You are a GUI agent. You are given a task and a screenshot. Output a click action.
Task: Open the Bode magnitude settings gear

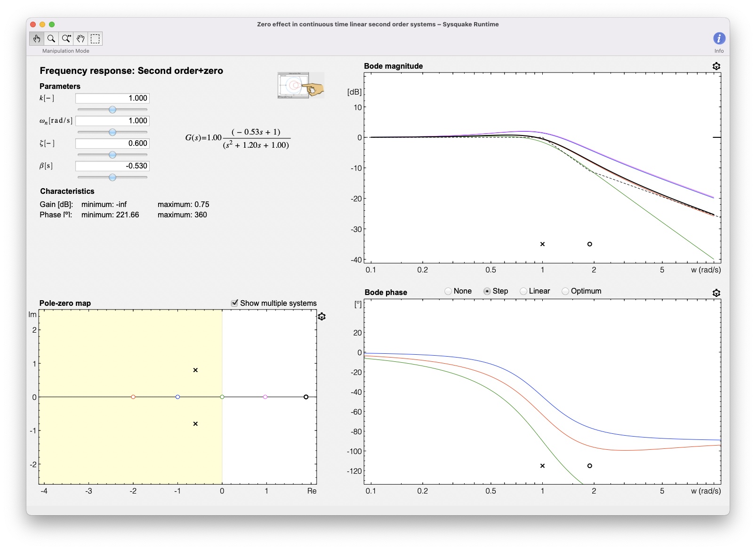[x=716, y=66]
